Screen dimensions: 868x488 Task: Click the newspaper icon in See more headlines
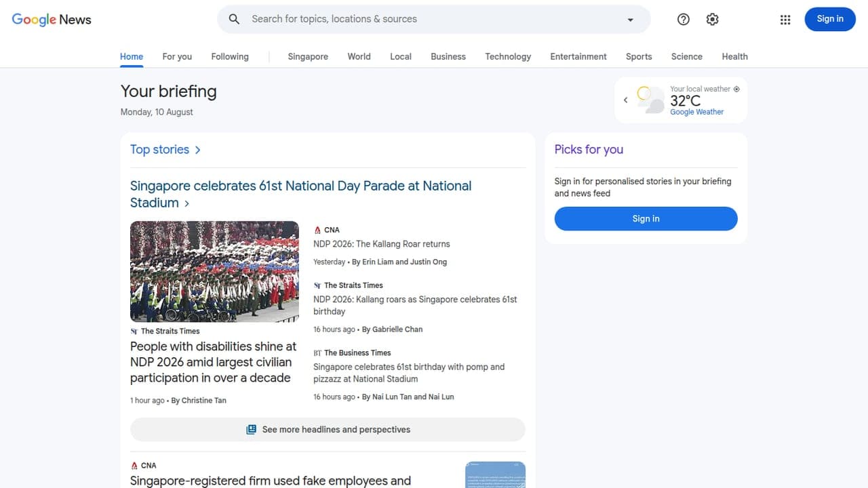251,430
